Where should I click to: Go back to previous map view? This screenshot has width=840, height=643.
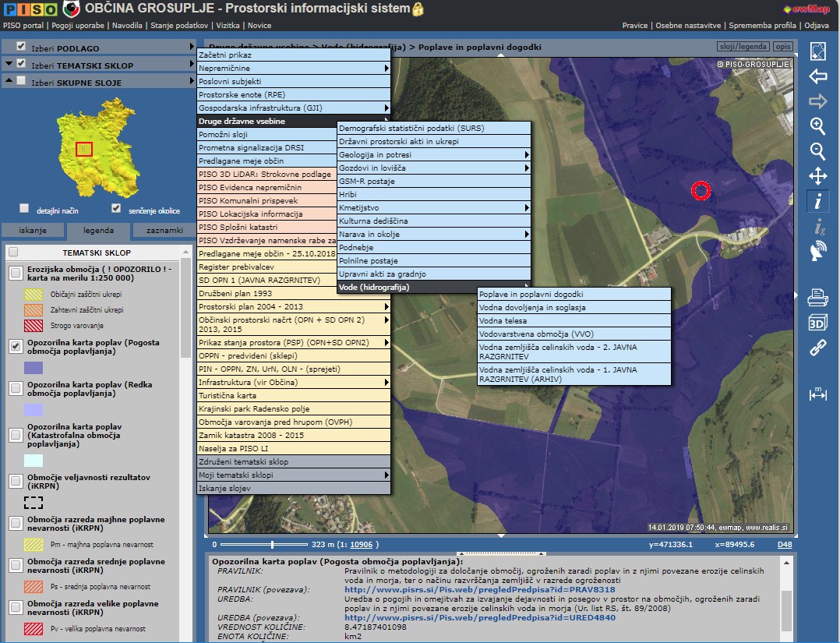pyautogui.click(x=817, y=76)
